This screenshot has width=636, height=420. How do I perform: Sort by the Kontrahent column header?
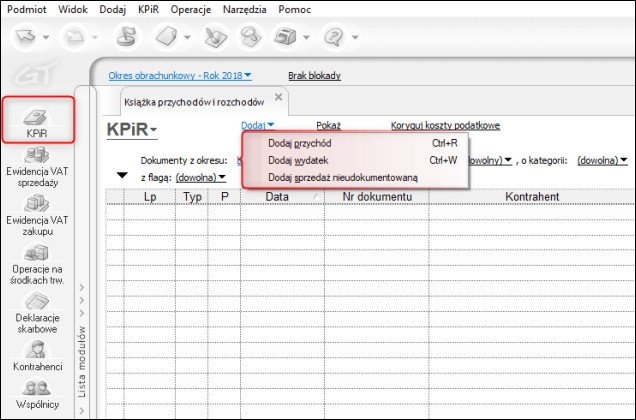[x=532, y=197]
